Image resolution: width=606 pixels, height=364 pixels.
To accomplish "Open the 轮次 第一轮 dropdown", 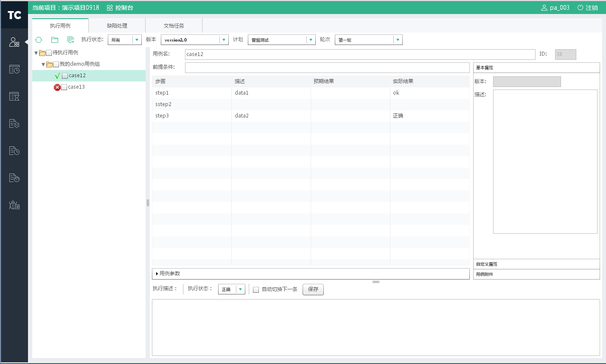I will tap(398, 40).
